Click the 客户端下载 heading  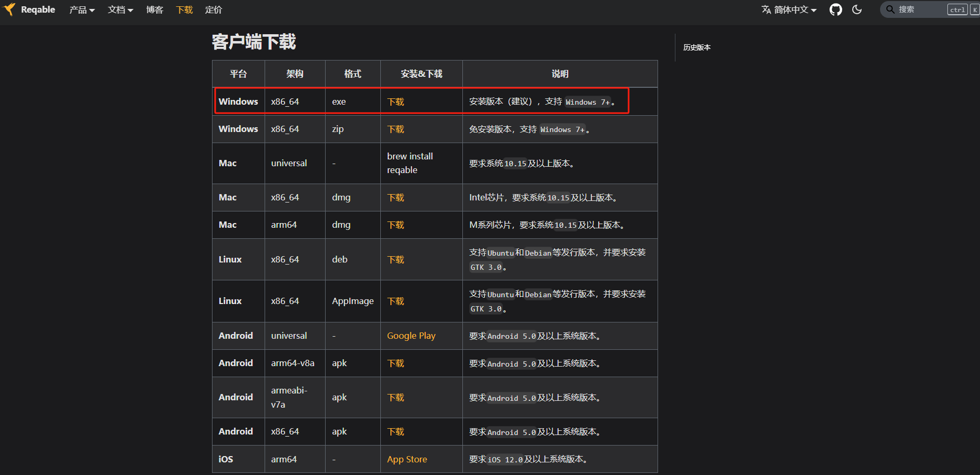(254, 42)
